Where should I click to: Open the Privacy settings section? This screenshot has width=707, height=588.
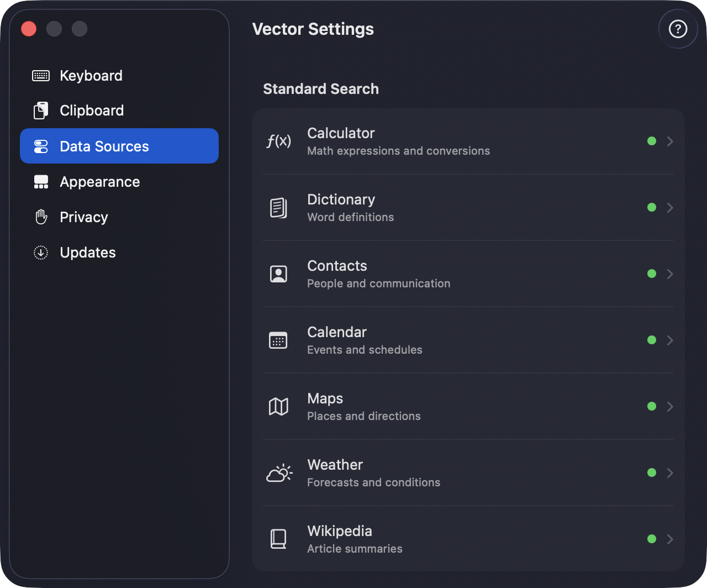point(83,217)
